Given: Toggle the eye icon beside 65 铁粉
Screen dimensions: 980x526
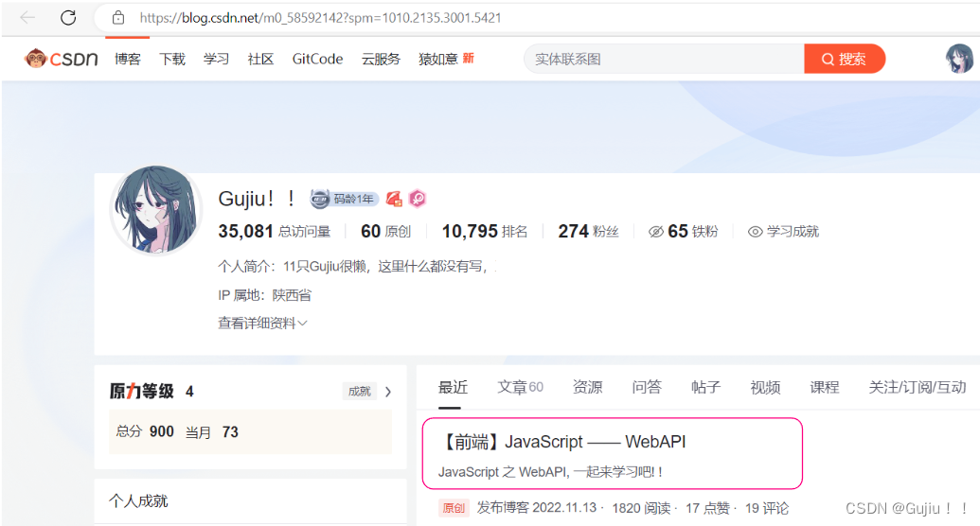Looking at the screenshot, I should tap(655, 232).
